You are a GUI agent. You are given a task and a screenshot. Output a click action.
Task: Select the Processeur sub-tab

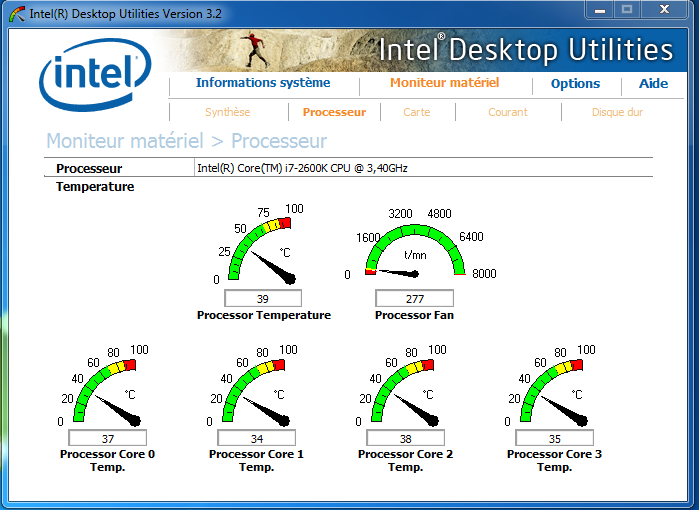[334, 112]
